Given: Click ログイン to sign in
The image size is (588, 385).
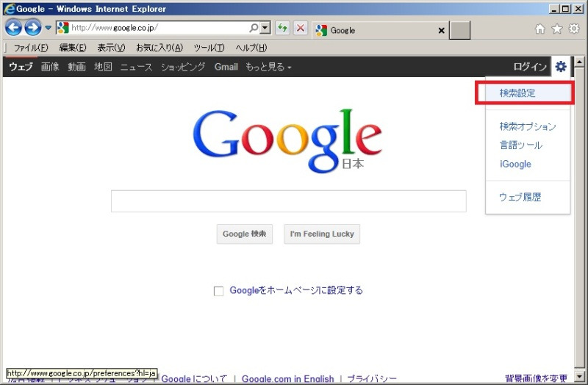Looking at the screenshot, I should [x=530, y=67].
